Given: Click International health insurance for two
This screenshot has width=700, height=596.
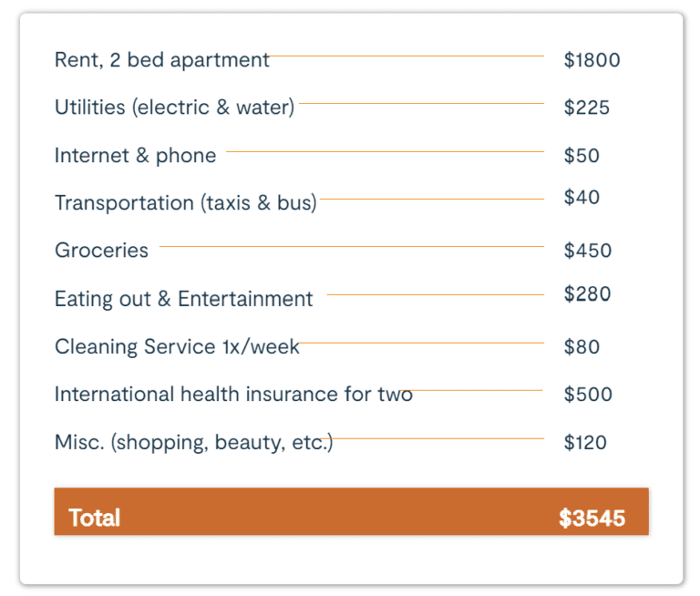Looking at the screenshot, I should pos(233,395).
